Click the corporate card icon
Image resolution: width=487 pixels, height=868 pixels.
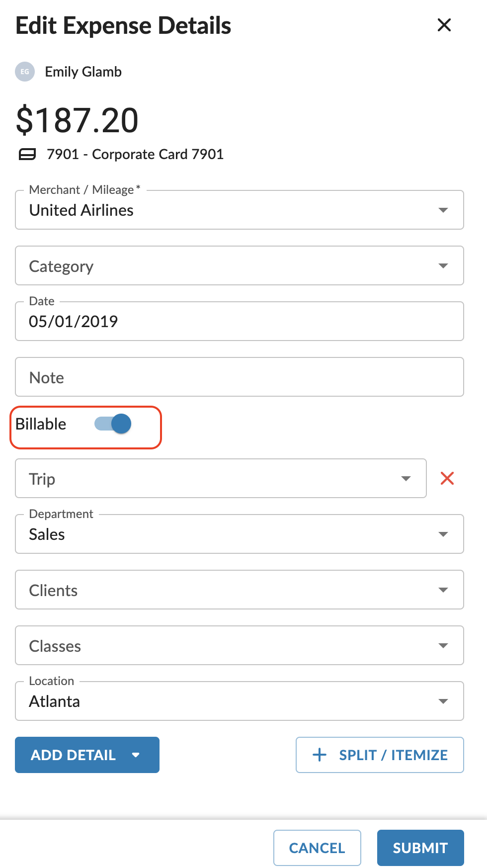pyautogui.click(x=27, y=155)
